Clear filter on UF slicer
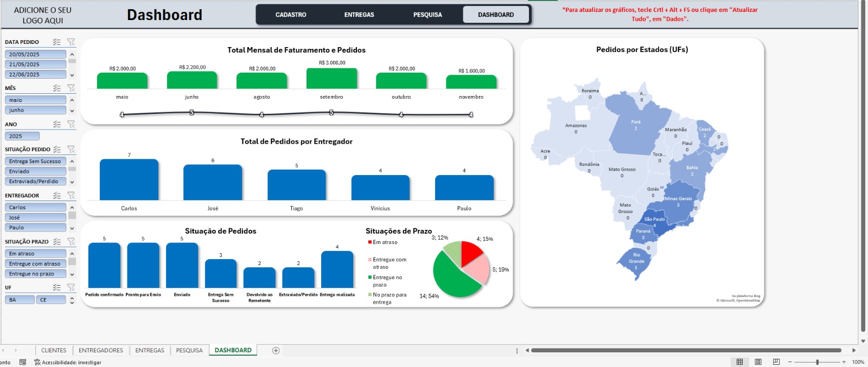 [x=71, y=287]
